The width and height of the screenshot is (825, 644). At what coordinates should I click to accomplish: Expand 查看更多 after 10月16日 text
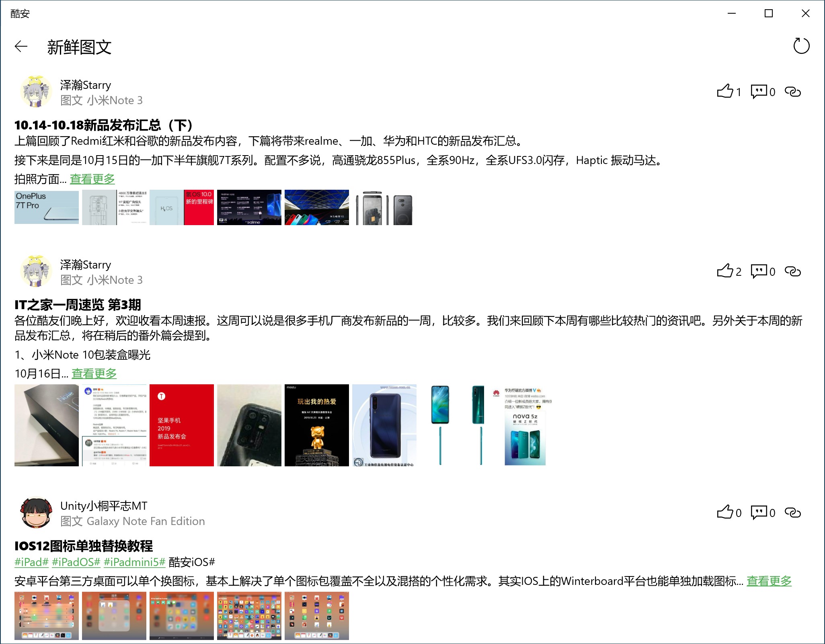pyautogui.click(x=94, y=374)
